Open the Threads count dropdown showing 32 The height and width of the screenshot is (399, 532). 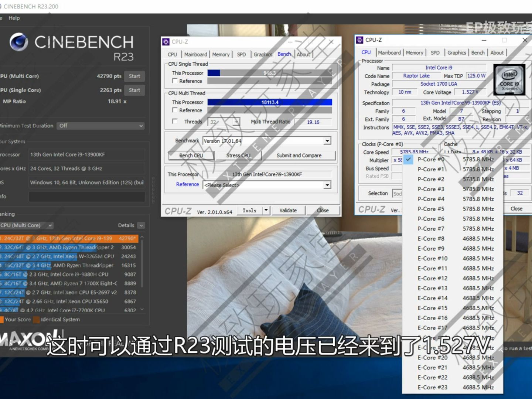coord(236,122)
